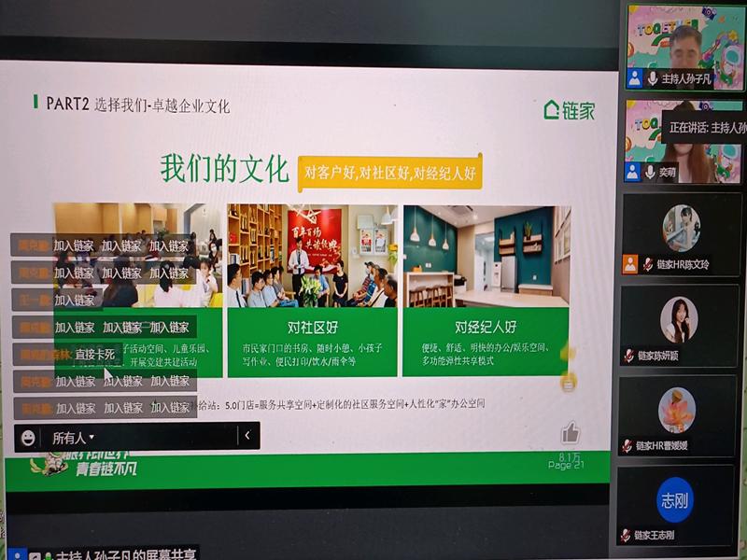Click the microphone icon beside 奕萌
Screen dimensions: 747x560
click(x=651, y=173)
